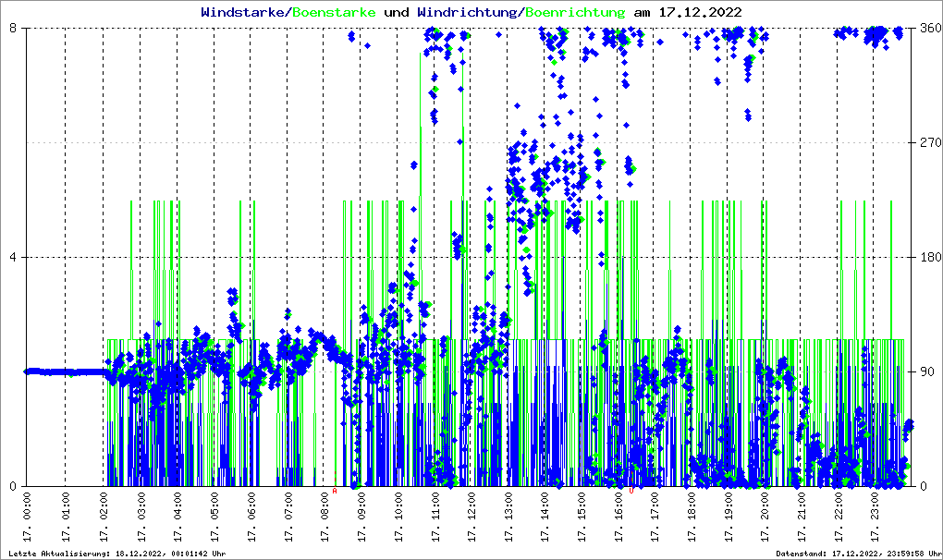The image size is (943, 560).
Task: Click the '90' label on right axis
Action: pos(927,371)
